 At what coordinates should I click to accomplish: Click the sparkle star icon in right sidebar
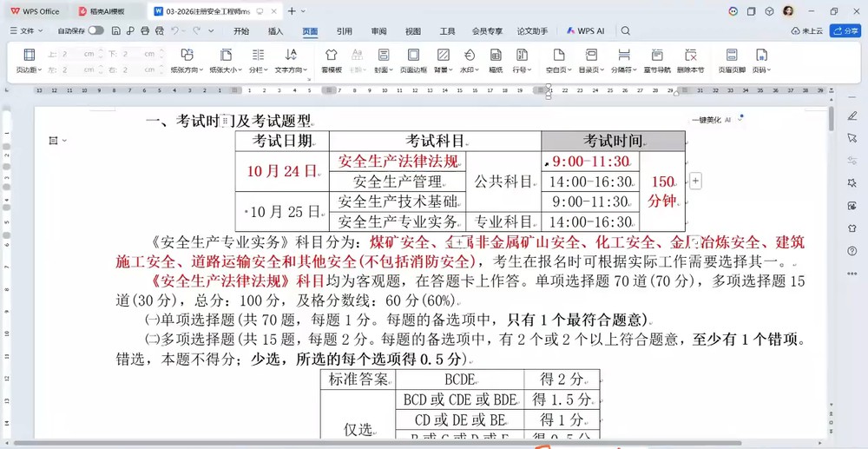point(852,183)
